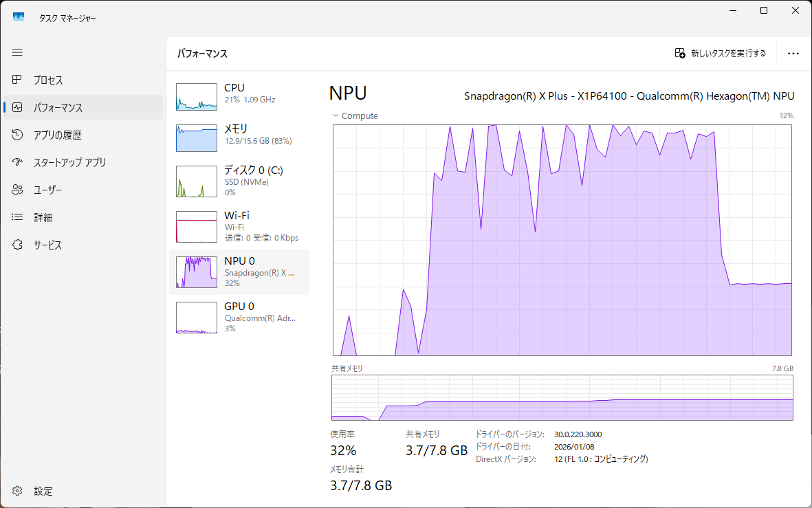Click the 21% 1.09 GHz CPU detail
812x508 pixels.
click(x=250, y=100)
